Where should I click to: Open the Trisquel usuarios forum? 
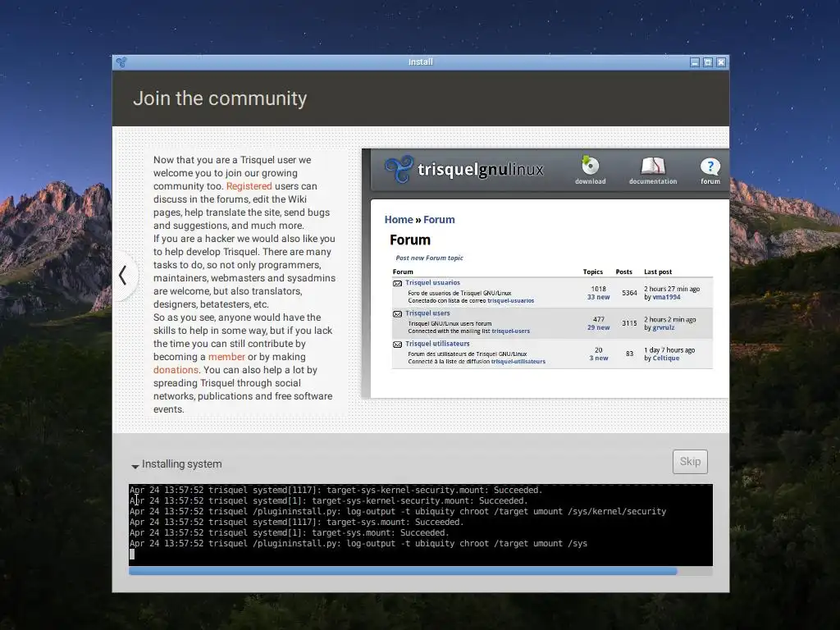point(432,282)
